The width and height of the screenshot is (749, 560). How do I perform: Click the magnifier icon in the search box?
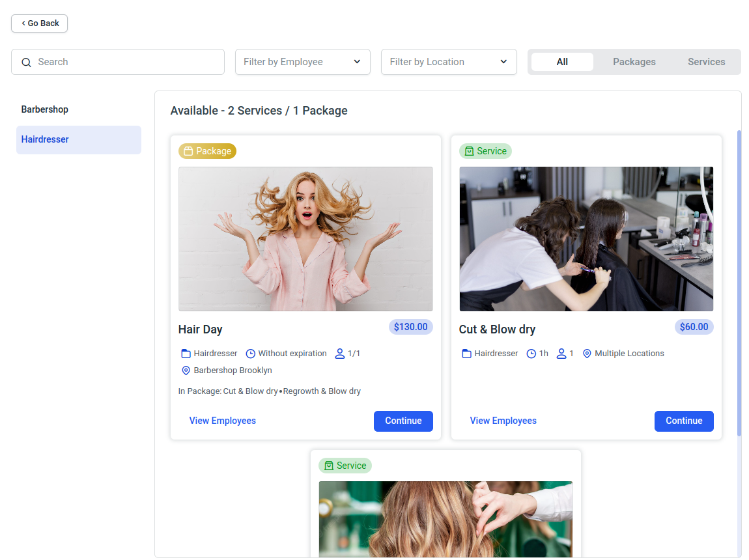[x=27, y=63]
